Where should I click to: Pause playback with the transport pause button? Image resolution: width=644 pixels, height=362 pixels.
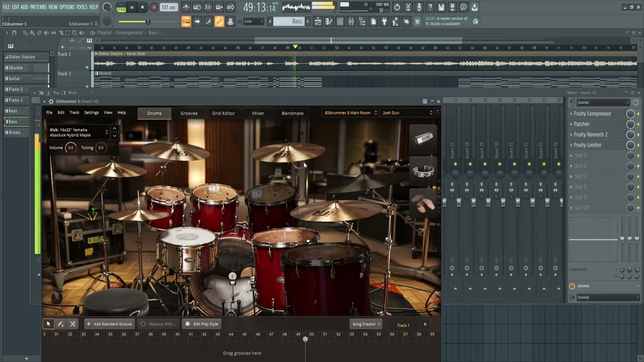(x=132, y=8)
